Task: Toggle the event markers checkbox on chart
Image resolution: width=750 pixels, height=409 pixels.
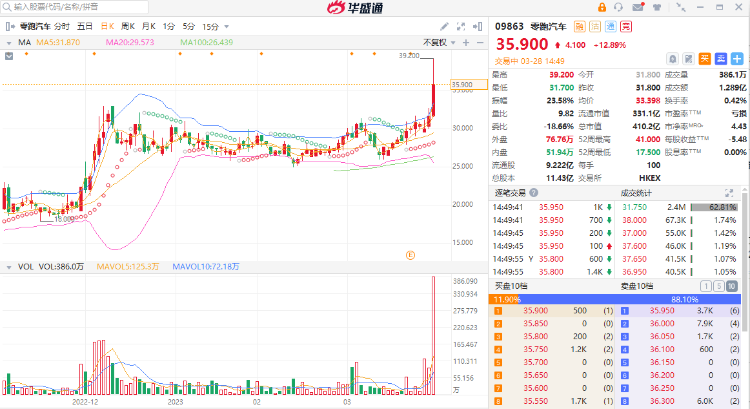Action: (9, 56)
